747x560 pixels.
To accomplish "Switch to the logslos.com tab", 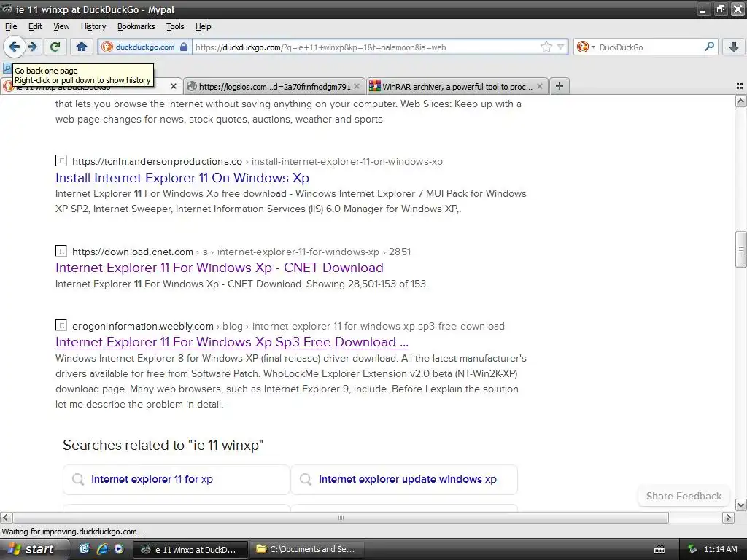I will [x=274, y=86].
